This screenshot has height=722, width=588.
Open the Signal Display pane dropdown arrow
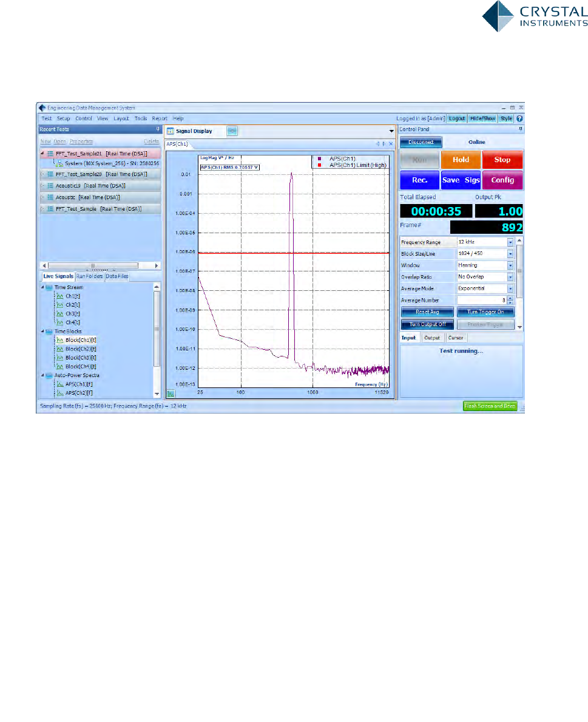tap(391, 131)
